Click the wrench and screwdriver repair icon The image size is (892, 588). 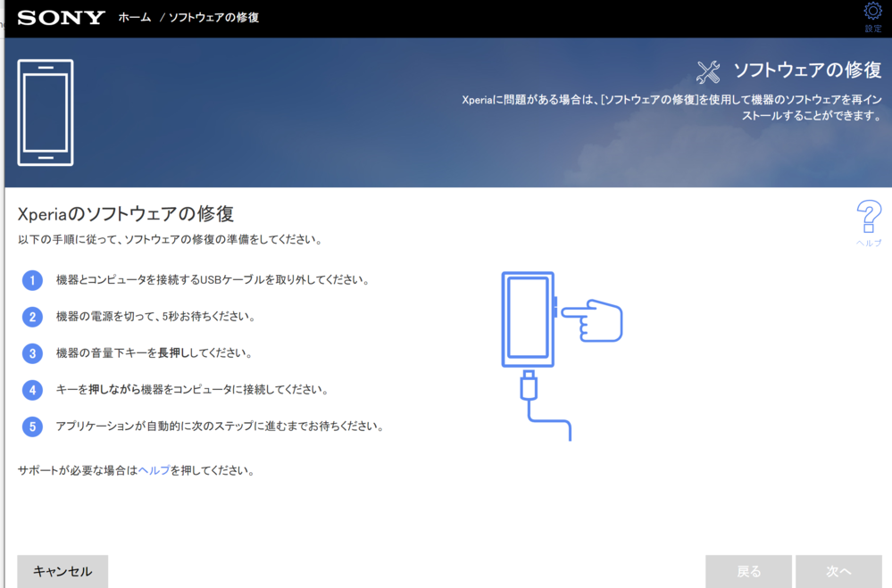click(708, 72)
